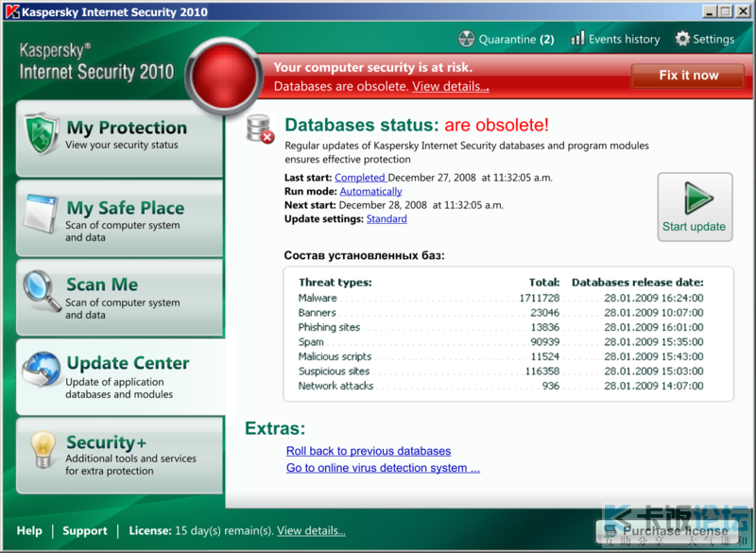Image resolution: width=756 pixels, height=553 pixels.
Task: Open Settings from the top bar
Action: [705, 39]
